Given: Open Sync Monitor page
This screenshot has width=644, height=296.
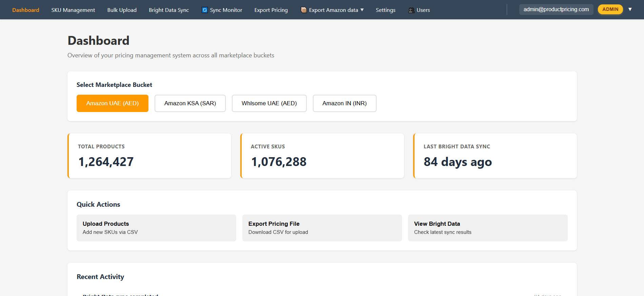Looking at the screenshot, I should [x=222, y=10].
